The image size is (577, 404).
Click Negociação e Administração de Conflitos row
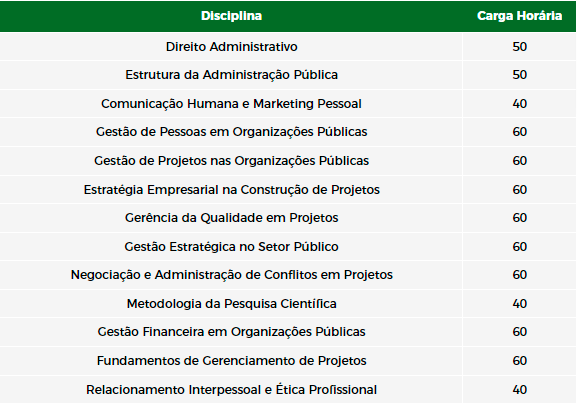pyautogui.click(x=288, y=275)
